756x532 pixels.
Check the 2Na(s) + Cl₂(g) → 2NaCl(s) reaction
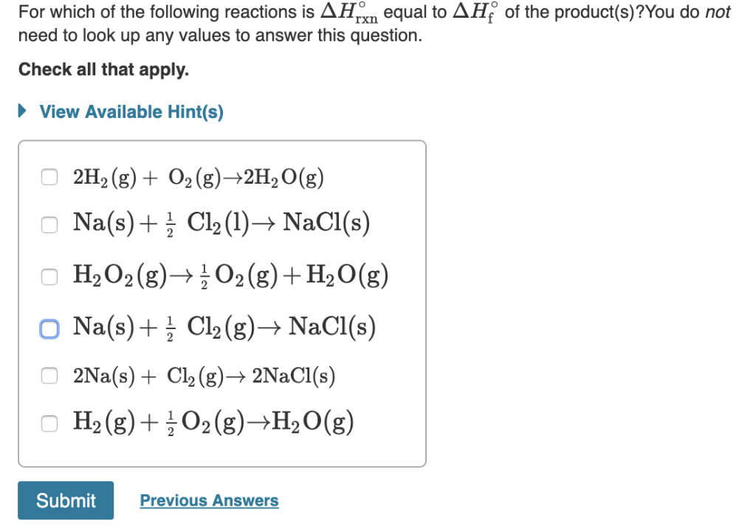pos(49,376)
